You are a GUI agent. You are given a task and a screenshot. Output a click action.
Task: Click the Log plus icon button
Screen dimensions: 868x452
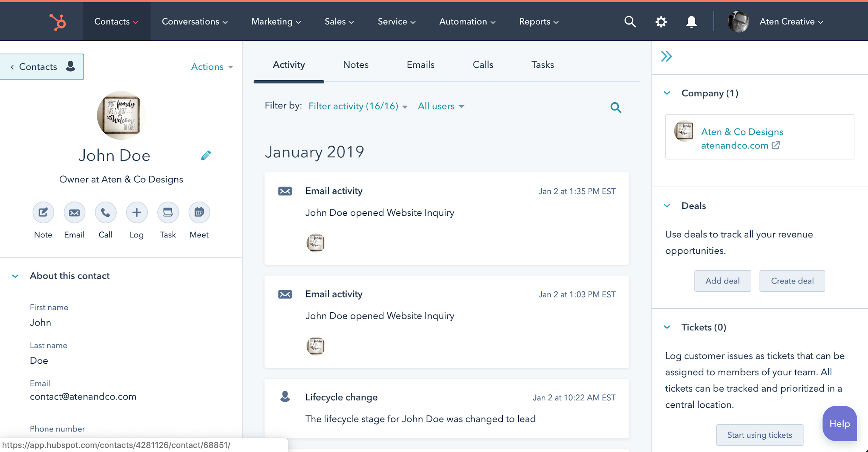[137, 212]
